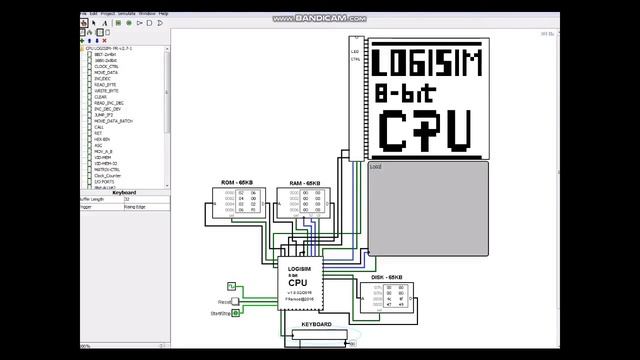Select INC_DEC circuit in the tree
Image resolution: width=640 pixels, height=360 pixels.
102,79
